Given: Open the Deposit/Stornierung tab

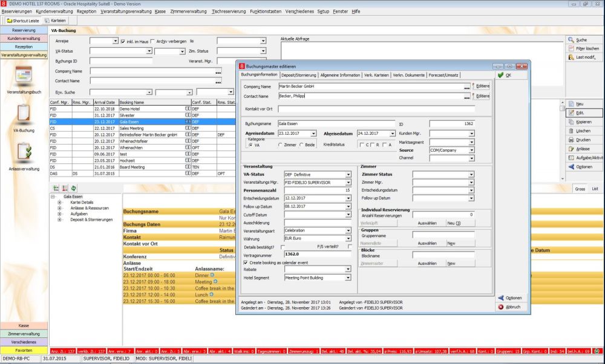Looking at the screenshot, I should pos(299,75).
